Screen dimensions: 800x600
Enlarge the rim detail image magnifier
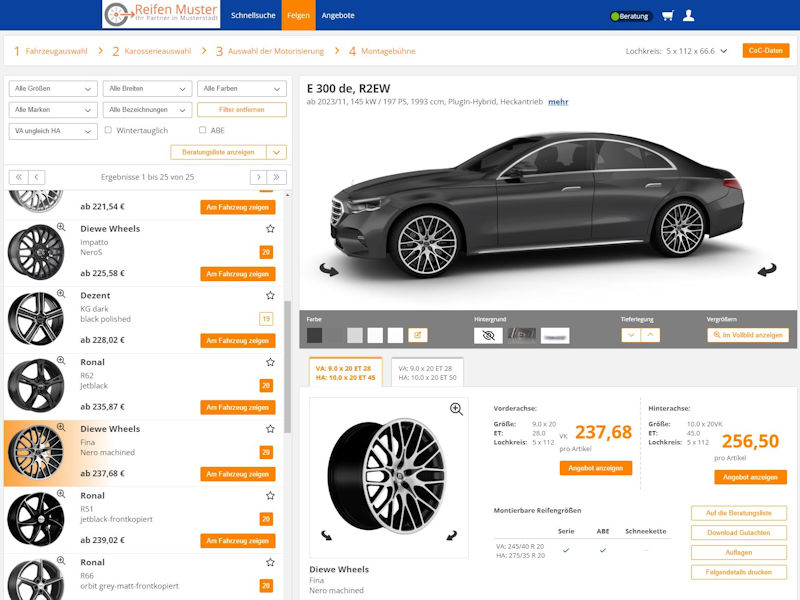[456, 409]
